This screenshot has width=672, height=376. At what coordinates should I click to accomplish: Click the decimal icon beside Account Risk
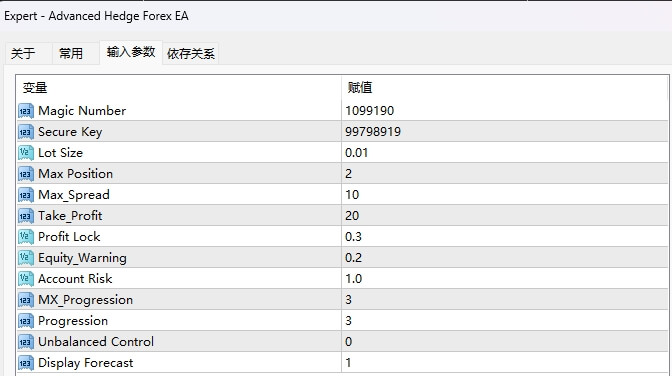coord(26,279)
